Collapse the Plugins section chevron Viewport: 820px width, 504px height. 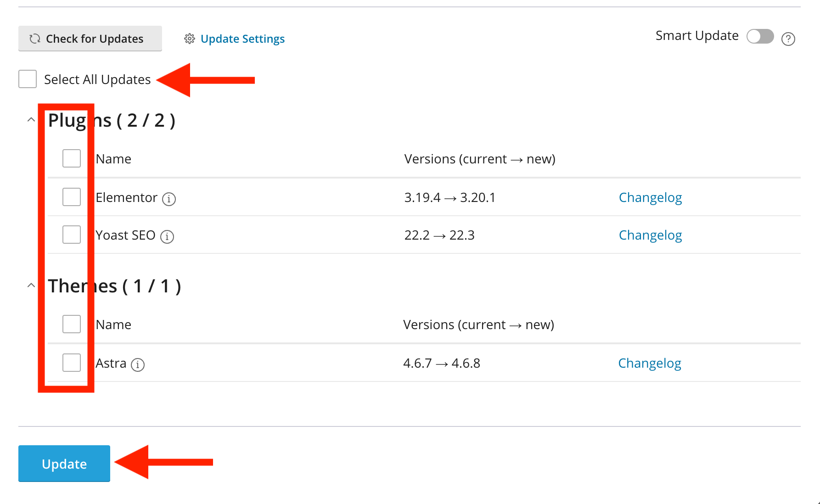pos(31,120)
